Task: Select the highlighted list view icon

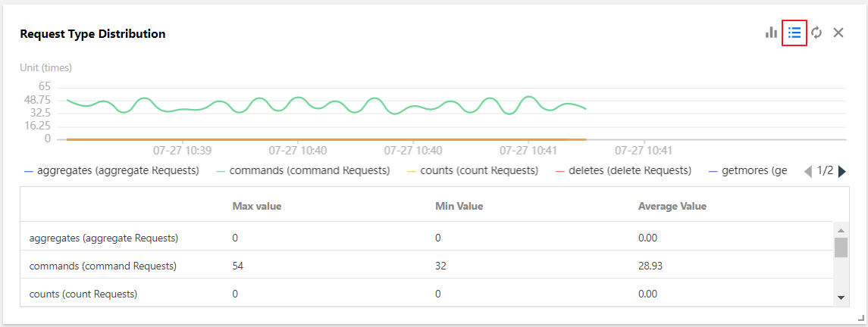Action: (x=794, y=33)
